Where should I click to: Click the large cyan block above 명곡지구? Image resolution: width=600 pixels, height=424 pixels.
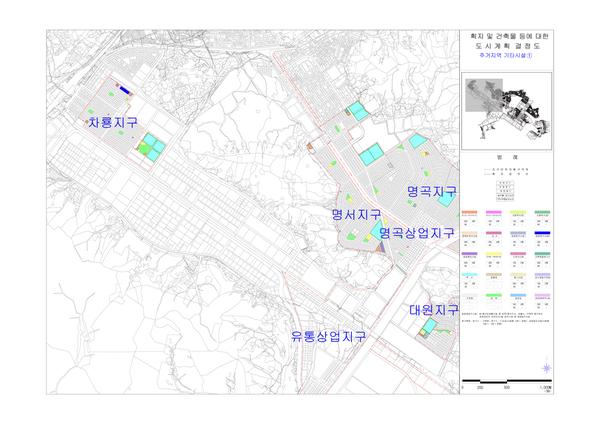pyautogui.click(x=372, y=155)
